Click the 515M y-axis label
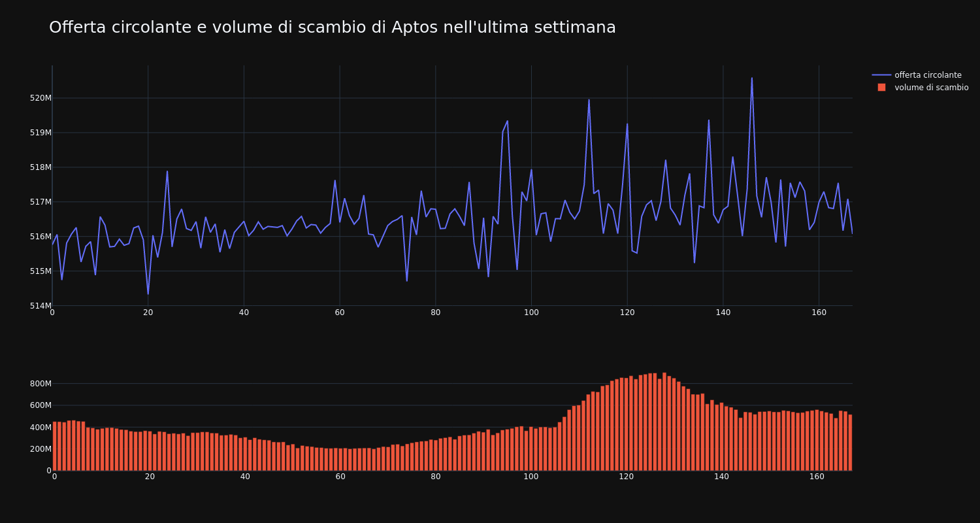The image size is (980, 523). 40,271
